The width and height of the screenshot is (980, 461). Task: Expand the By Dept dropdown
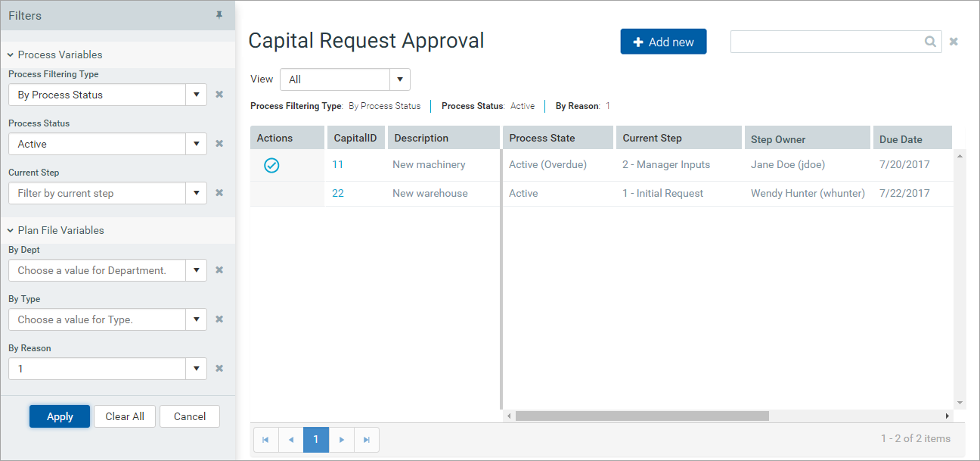(x=196, y=270)
